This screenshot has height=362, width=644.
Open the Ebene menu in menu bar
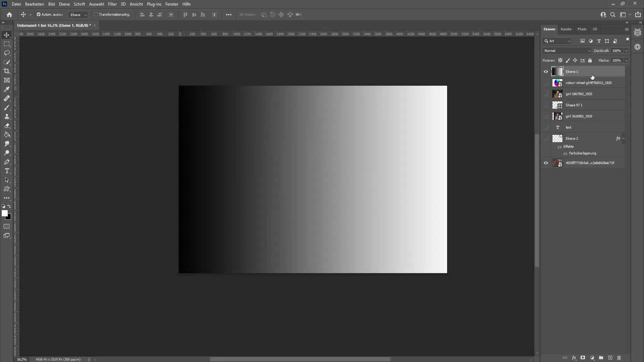(63, 4)
